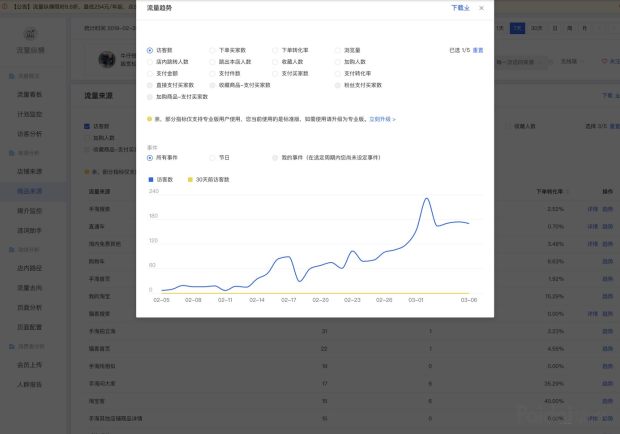
Task: Select the 支付买家数 metric radio
Action: pos(275,74)
